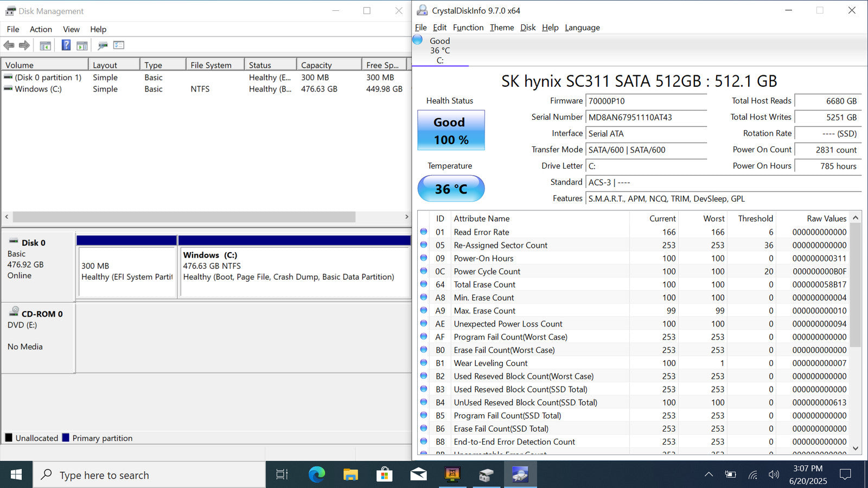Click the blue Help question mark icon
Image resolution: width=868 pixels, height=488 pixels.
coord(66,46)
